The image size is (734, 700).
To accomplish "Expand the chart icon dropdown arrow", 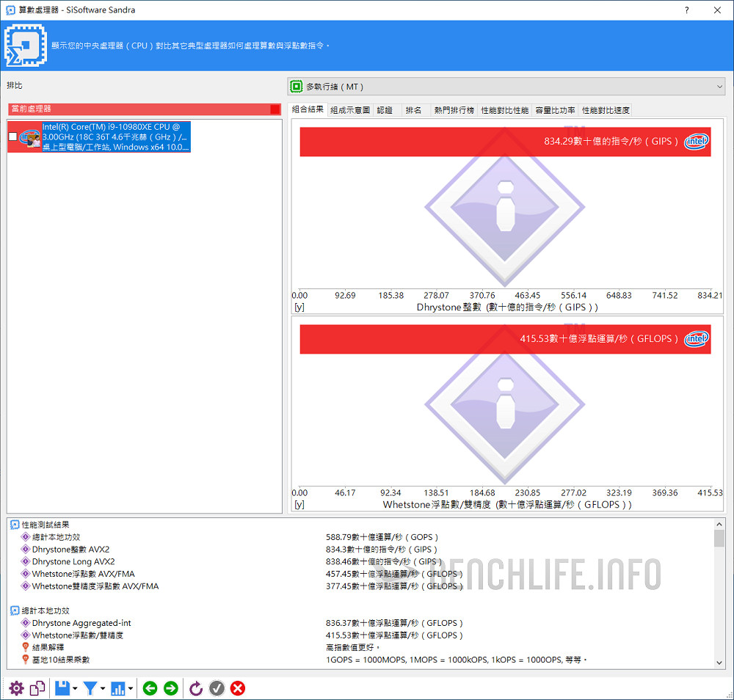I will 131,689.
